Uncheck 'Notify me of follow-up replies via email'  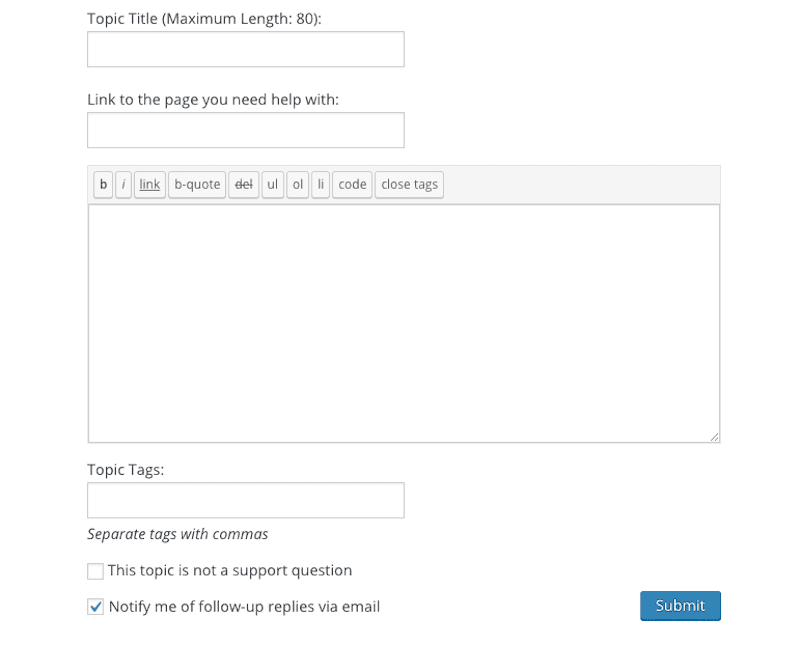(95, 606)
